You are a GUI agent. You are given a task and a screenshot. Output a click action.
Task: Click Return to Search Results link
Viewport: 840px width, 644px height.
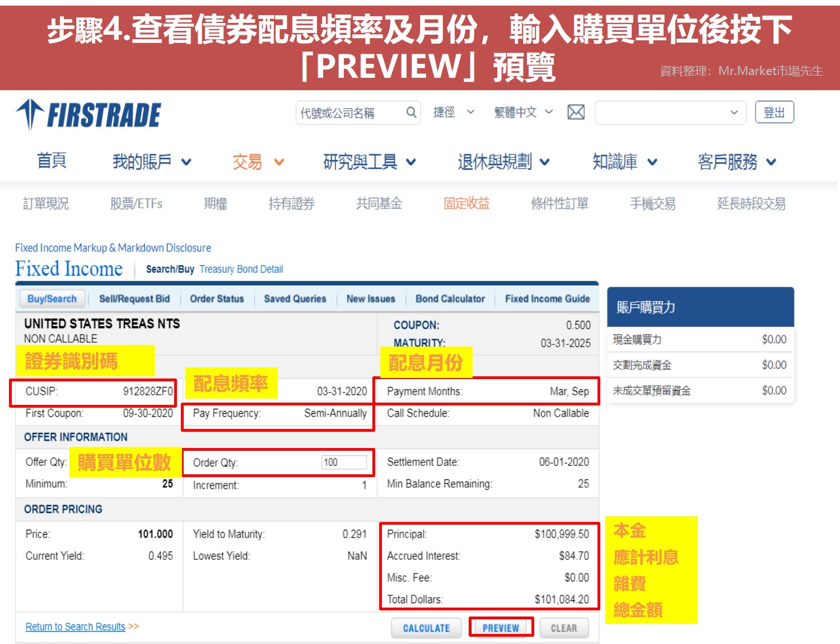76,627
